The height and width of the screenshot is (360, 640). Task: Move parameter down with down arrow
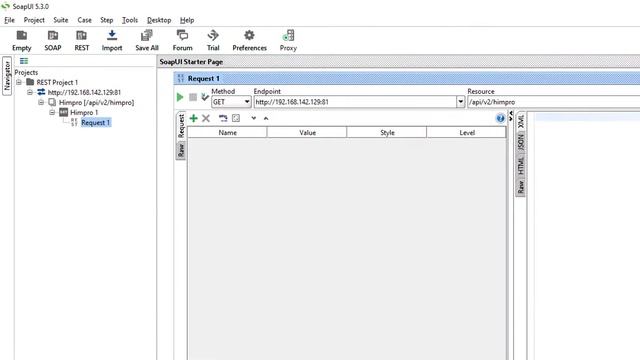click(253, 118)
